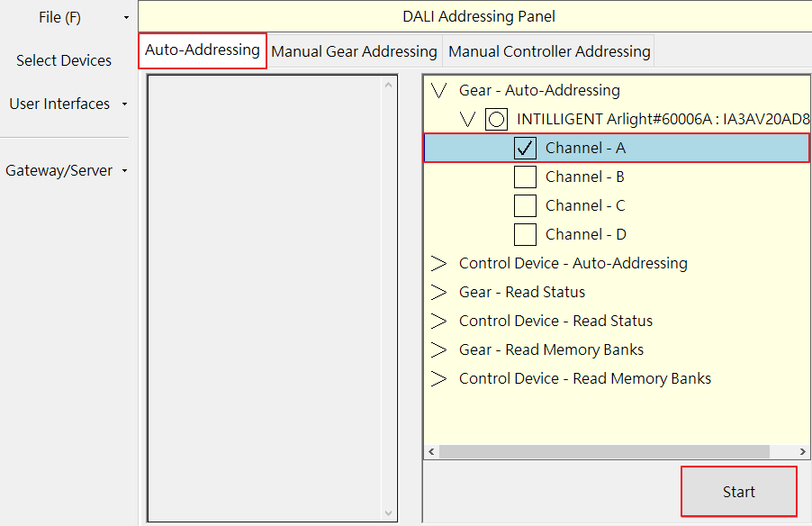This screenshot has width=812, height=526.
Task: Uncheck the Channel - A checkbox
Action: pos(525,148)
